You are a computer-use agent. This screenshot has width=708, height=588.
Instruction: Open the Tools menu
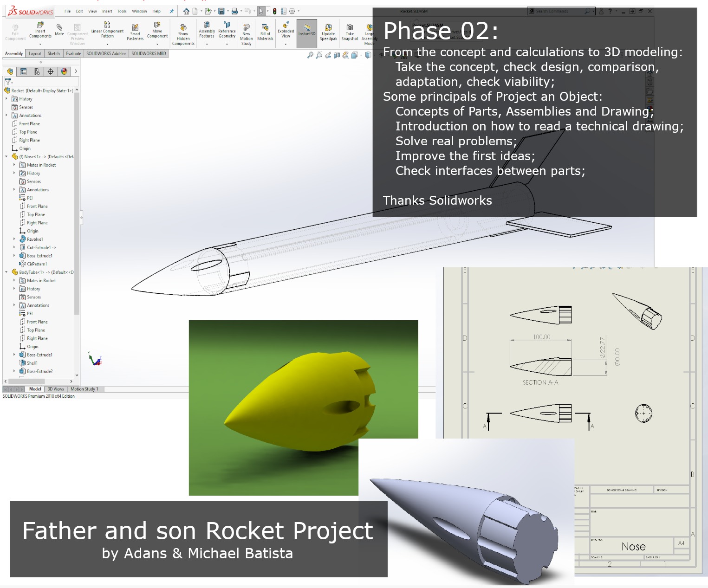(122, 11)
